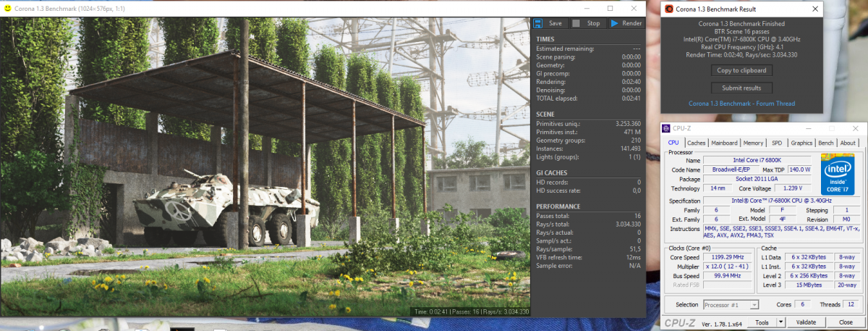Click the Save button in Corona Benchmark

pyautogui.click(x=549, y=23)
